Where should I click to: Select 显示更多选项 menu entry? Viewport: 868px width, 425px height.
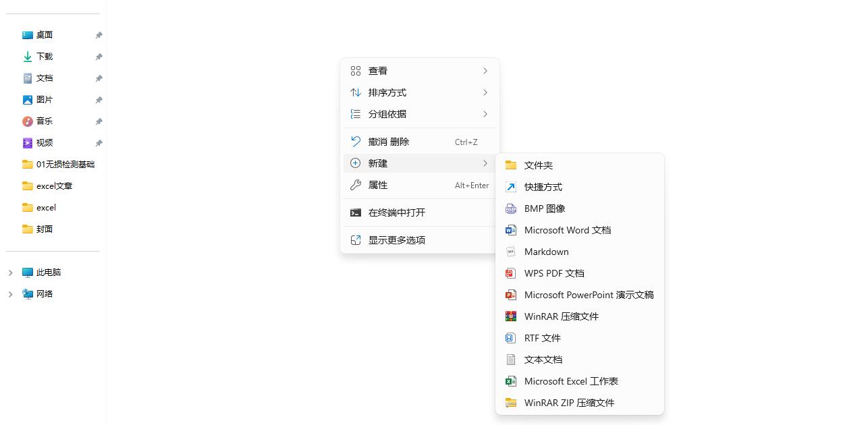[x=420, y=240]
